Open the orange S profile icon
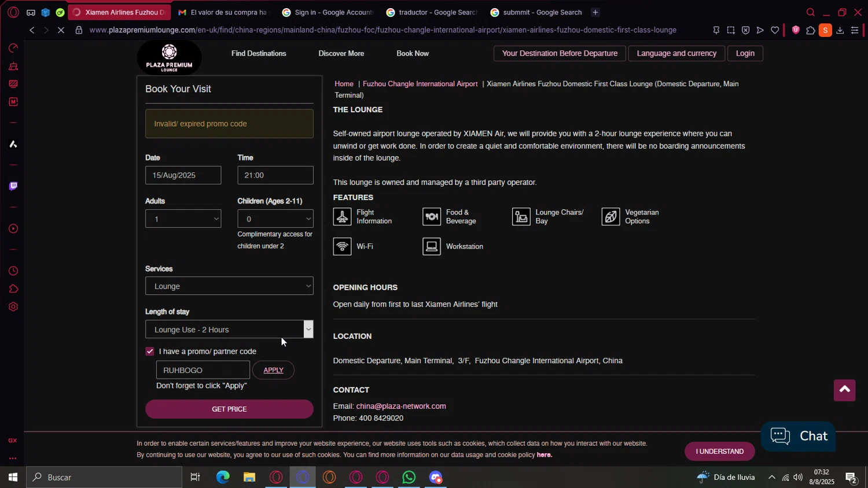Viewport: 868px width, 488px height. (x=825, y=30)
